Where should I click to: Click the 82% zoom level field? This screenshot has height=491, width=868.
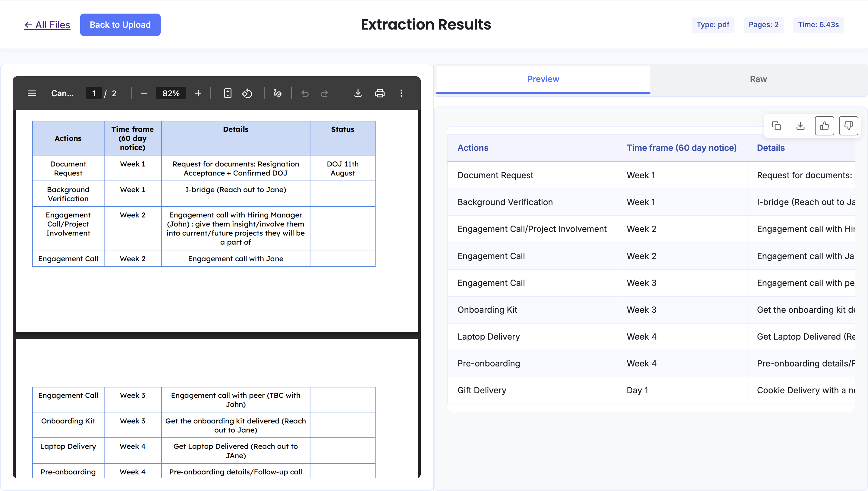pyautogui.click(x=171, y=93)
